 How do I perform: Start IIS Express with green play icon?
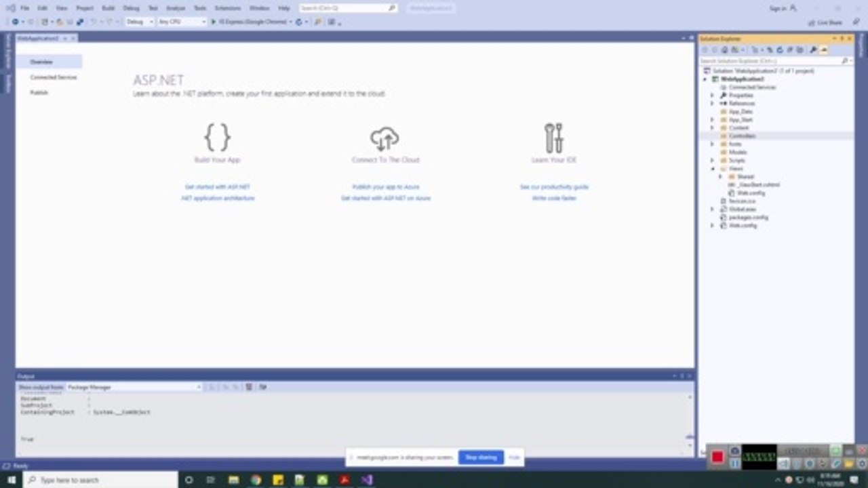point(214,22)
